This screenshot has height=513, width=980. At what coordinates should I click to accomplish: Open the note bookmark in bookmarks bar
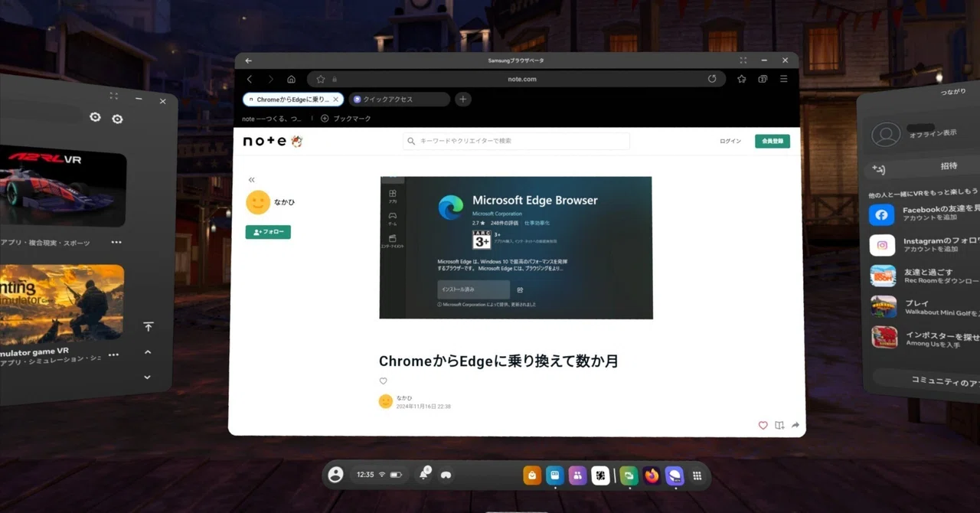tap(272, 119)
